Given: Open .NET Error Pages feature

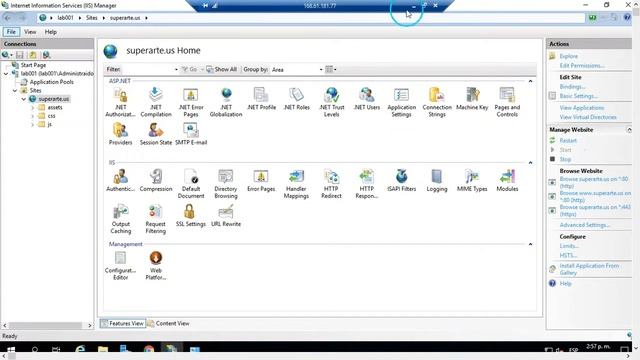Looking at the screenshot, I should coord(191,102).
